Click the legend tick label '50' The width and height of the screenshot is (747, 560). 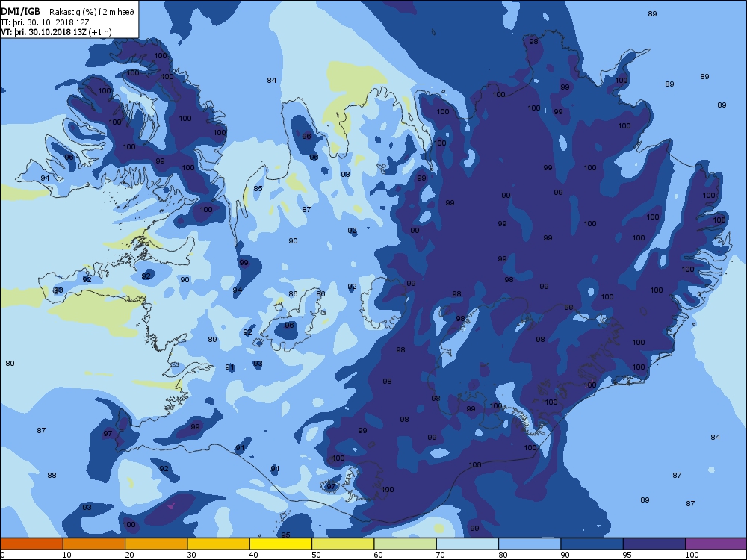(316, 555)
